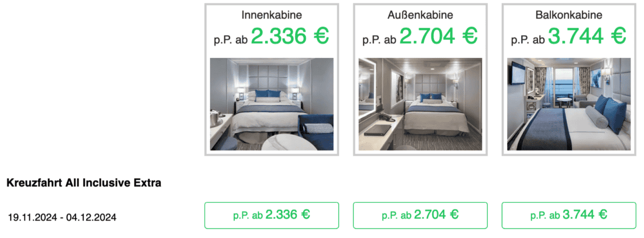Select the Balkonkabine card title
This screenshot has width=644, height=238.
coord(568,15)
